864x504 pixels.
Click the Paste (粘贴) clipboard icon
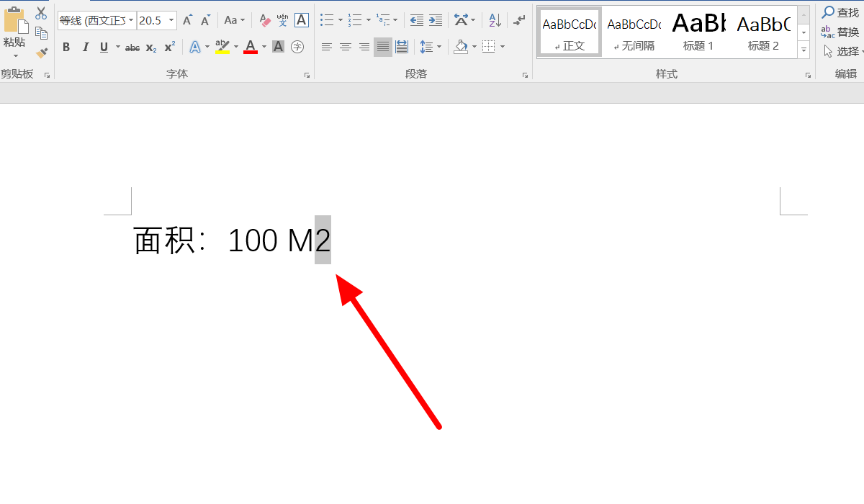pyautogui.click(x=16, y=20)
